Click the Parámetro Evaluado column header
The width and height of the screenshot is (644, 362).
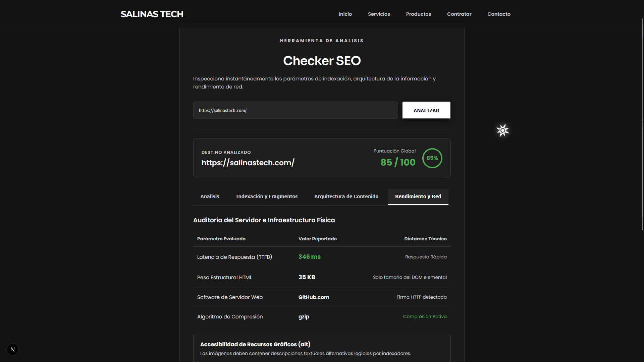(221, 239)
